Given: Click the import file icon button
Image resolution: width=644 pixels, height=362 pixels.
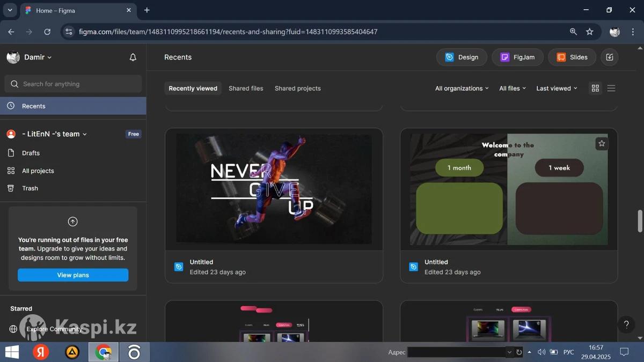Looking at the screenshot, I should pyautogui.click(x=610, y=57).
